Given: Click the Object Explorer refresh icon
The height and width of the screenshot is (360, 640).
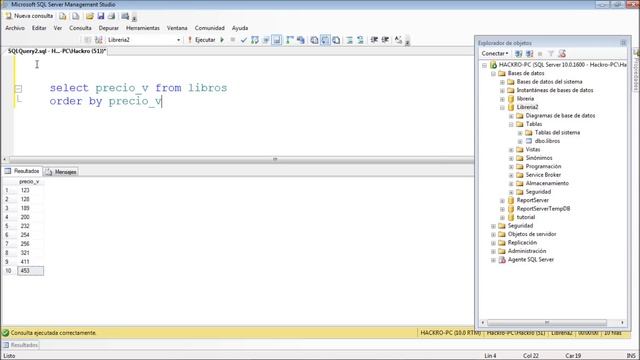Looking at the screenshot, I should [x=562, y=53].
